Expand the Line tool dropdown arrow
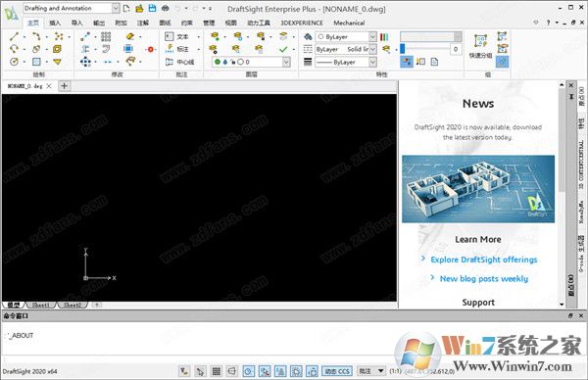This screenshot has height=380, width=588. coord(24,36)
